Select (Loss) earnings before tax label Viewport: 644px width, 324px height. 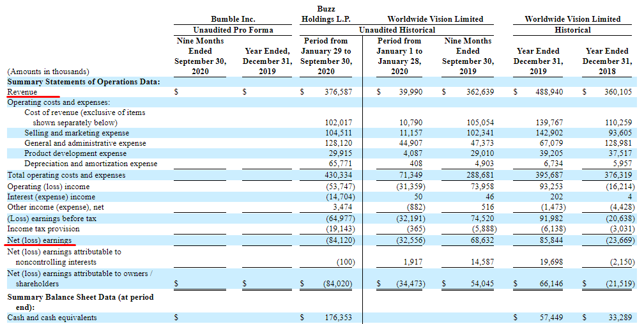click(52, 219)
